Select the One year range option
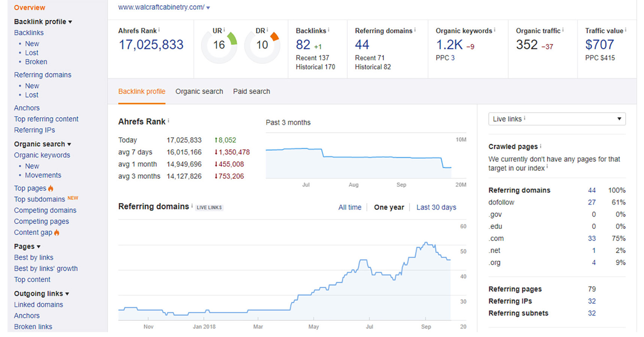This screenshot has height=337, width=644. coord(389,207)
